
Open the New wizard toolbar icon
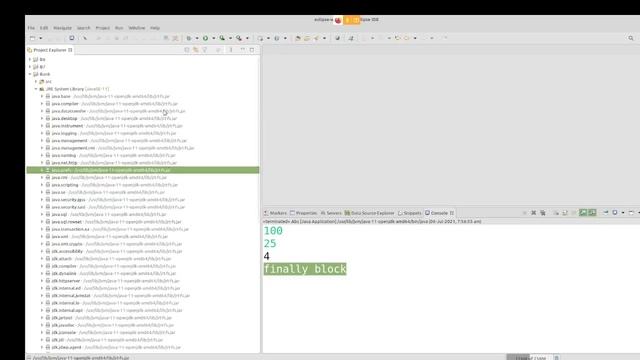pyautogui.click(x=33, y=38)
